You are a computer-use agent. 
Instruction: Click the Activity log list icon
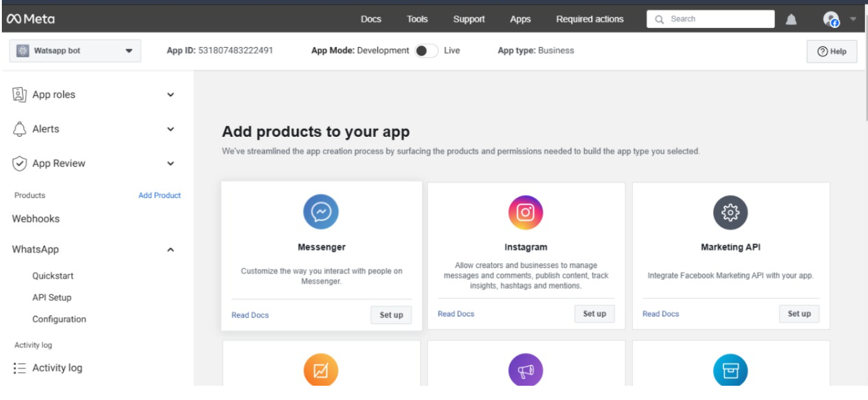20,367
